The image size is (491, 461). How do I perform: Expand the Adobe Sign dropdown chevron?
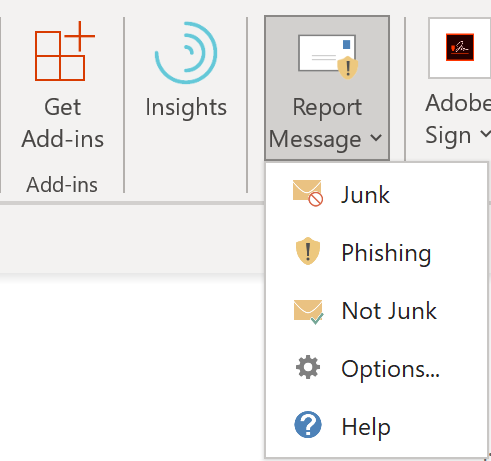[485, 133]
